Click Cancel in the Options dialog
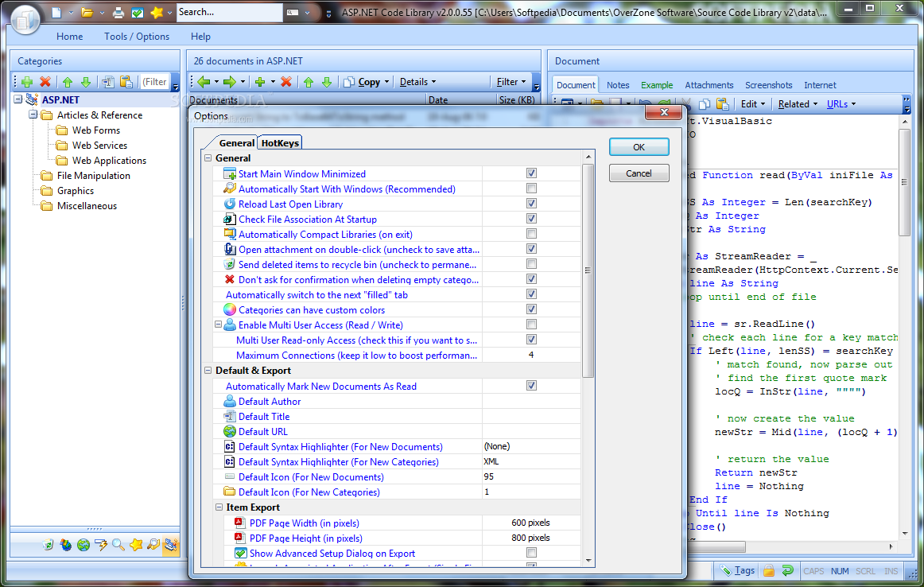The image size is (924, 587). pyautogui.click(x=639, y=173)
